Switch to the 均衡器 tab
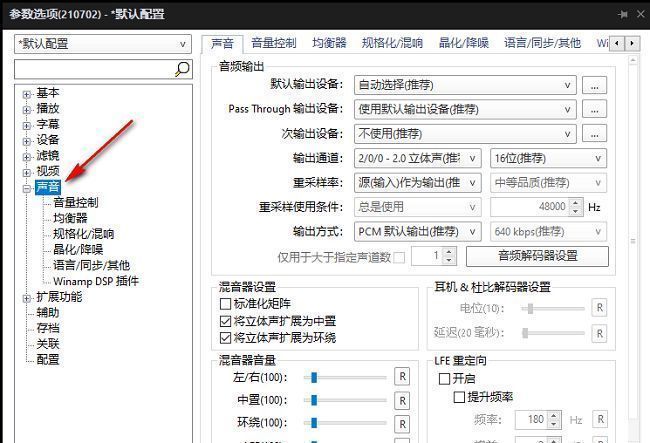 pos(328,43)
